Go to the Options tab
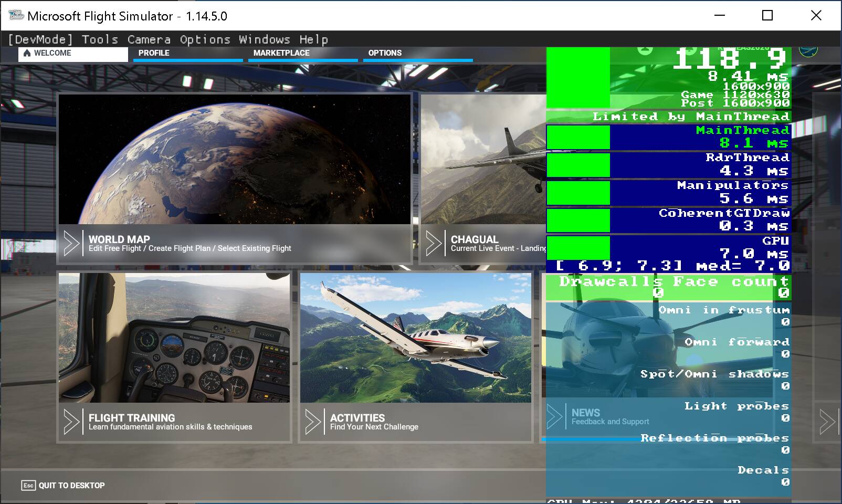Screen dimensions: 842x504 pyautogui.click(x=385, y=53)
